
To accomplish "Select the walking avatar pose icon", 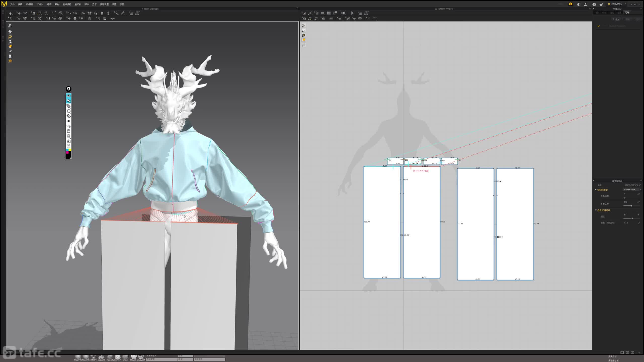I will point(10,18).
